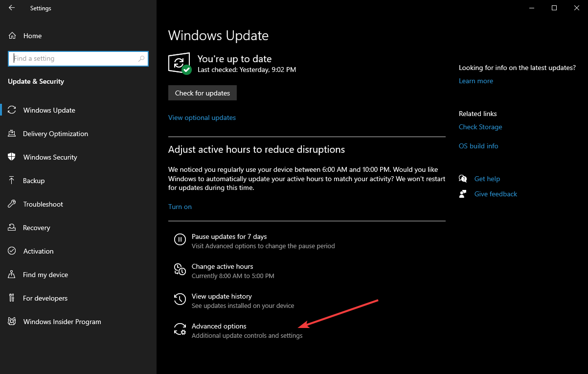Expand Advanced options settings

coord(219,326)
